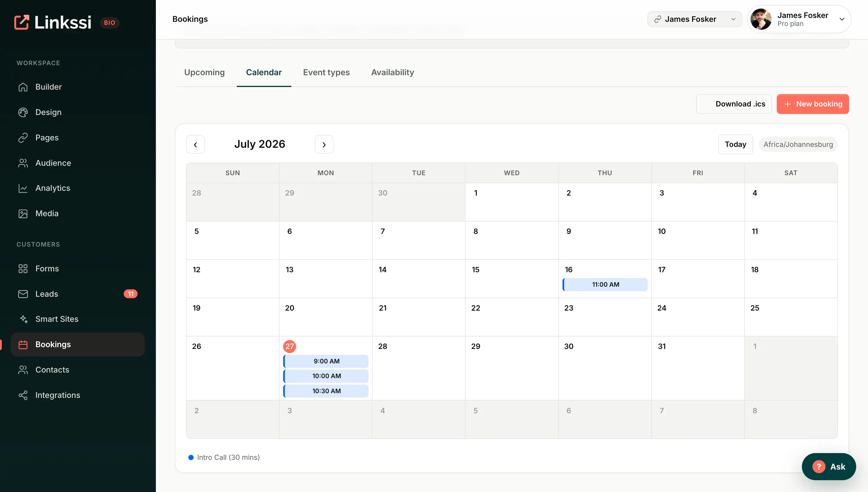Click the BIO badge next to the logo
Image resolution: width=868 pixels, height=492 pixels.
pyautogui.click(x=110, y=23)
